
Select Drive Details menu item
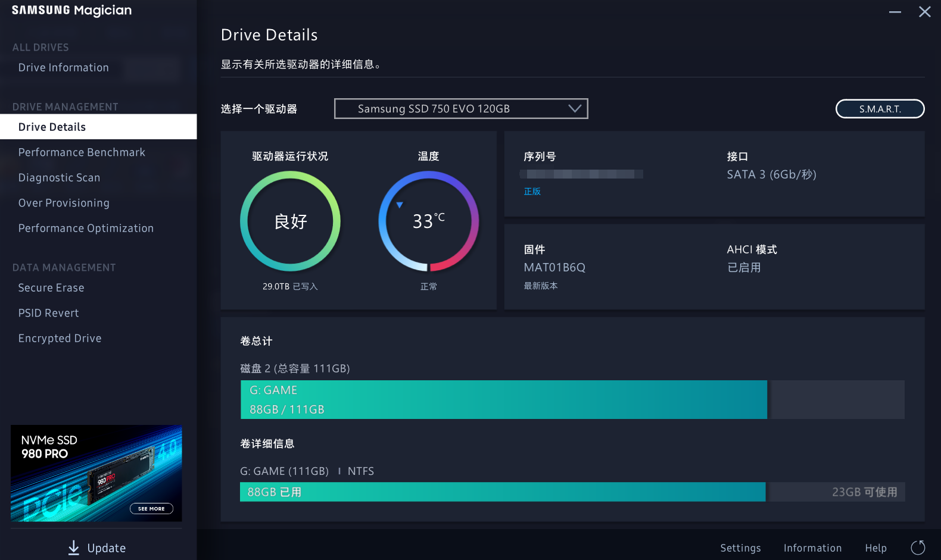(98, 127)
